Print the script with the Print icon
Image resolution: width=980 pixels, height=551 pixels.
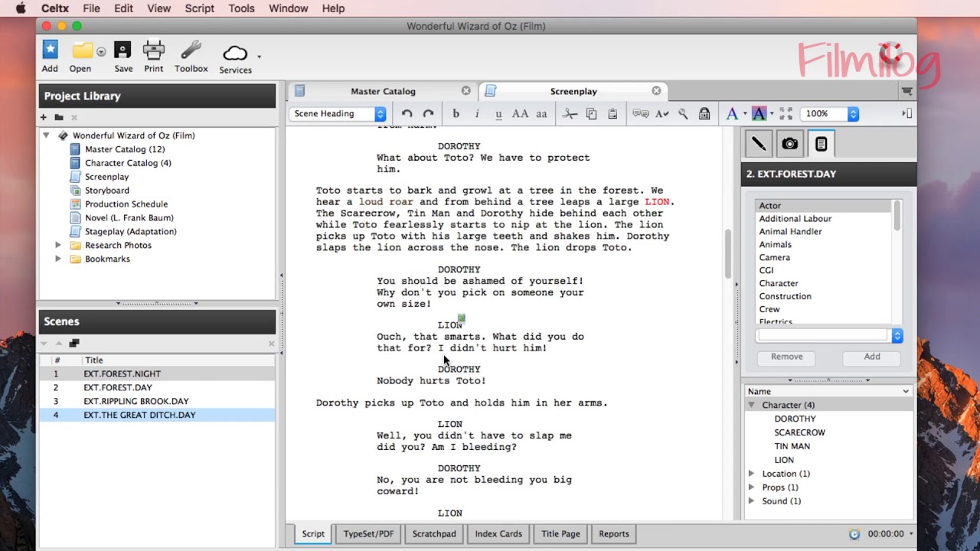[154, 51]
